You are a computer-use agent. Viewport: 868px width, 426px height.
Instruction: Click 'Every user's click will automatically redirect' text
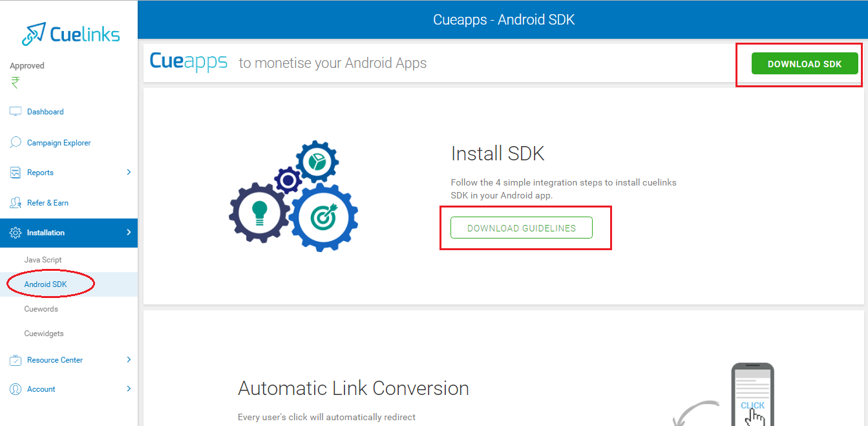click(x=327, y=417)
